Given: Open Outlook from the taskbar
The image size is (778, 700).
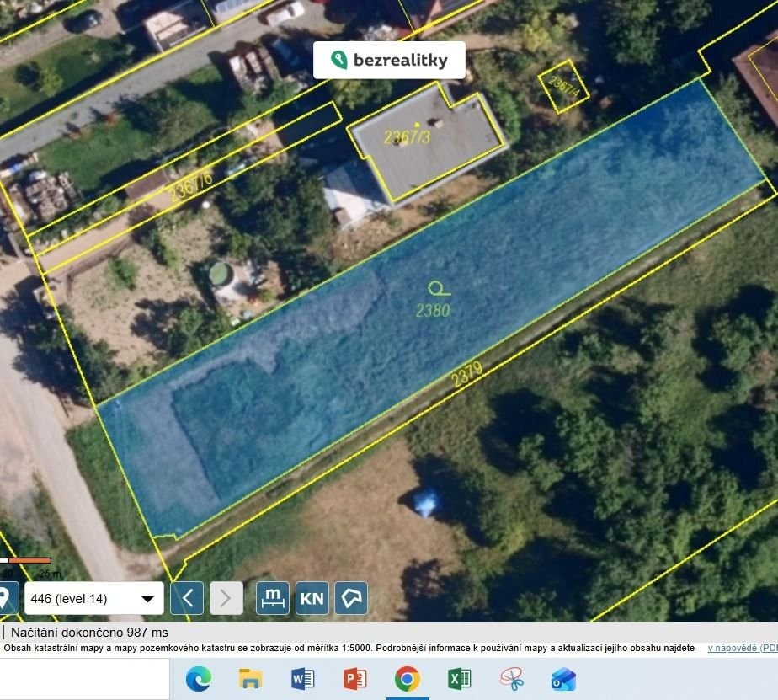Looking at the screenshot, I should (563, 678).
